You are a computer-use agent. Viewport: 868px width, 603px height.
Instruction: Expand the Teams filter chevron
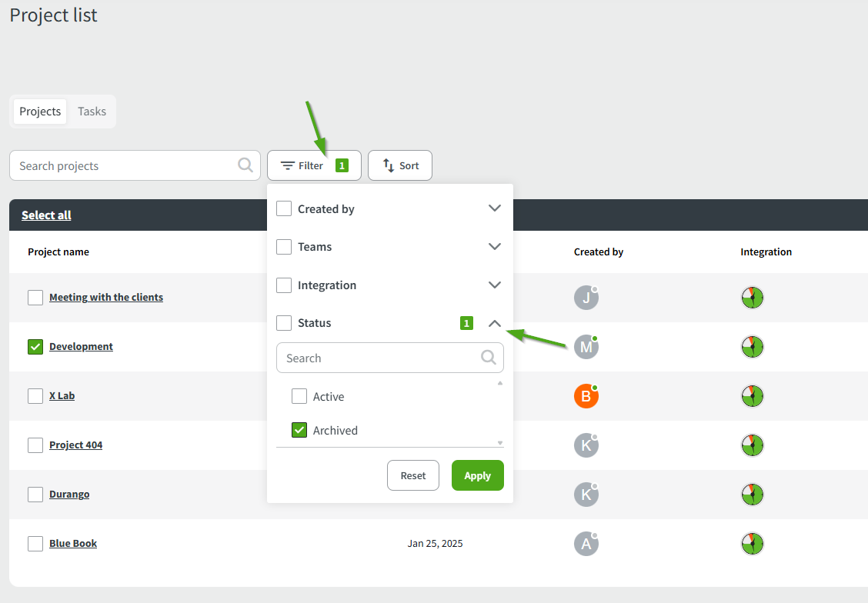[x=495, y=247]
